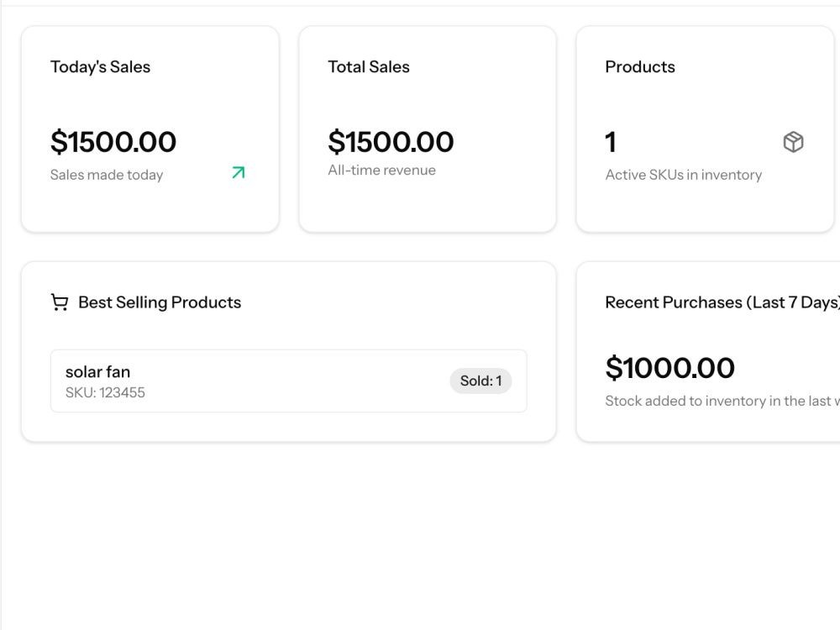Click the Stock added to inventory description

(722, 401)
